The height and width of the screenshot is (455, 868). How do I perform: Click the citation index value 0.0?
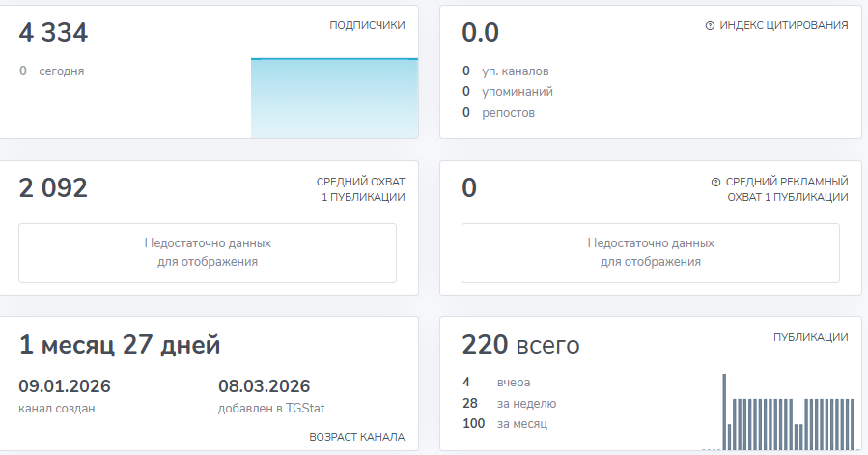point(481,32)
